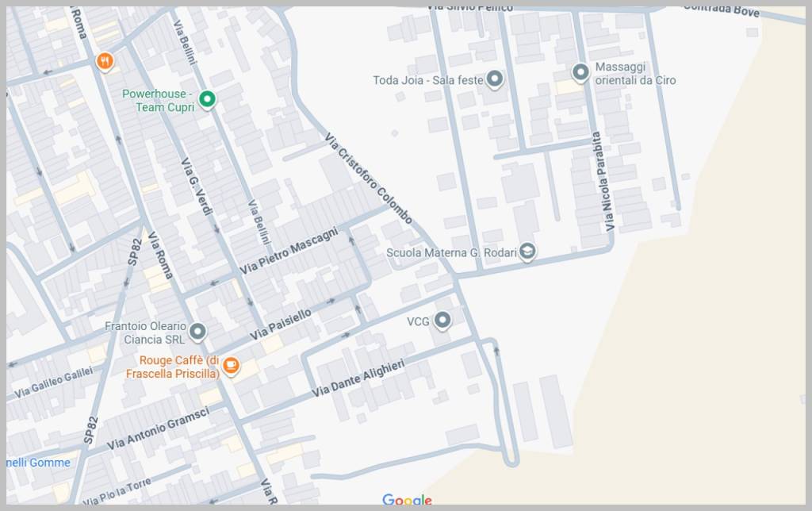Select the 'Scuola Materna G. Rodari' label text
The width and height of the screenshot is (812, 511).
pyautogui.click(x=451, y=253)
